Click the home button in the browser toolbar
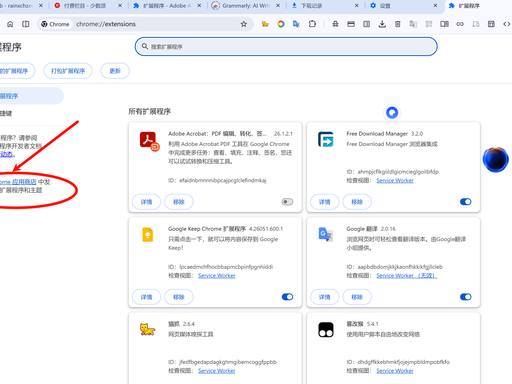Viewport: 512px width, 384px height. pos(10,24)
